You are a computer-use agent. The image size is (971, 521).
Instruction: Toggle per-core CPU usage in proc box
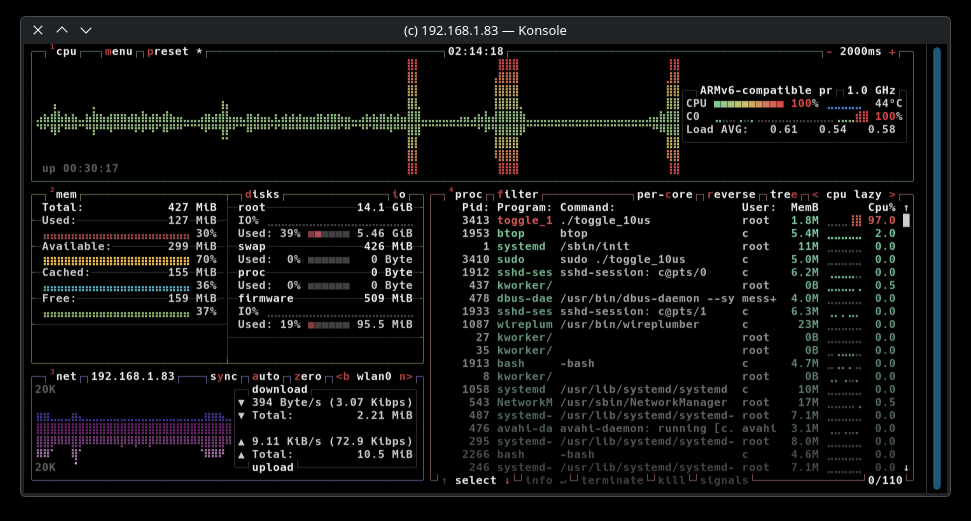[667, 195]
